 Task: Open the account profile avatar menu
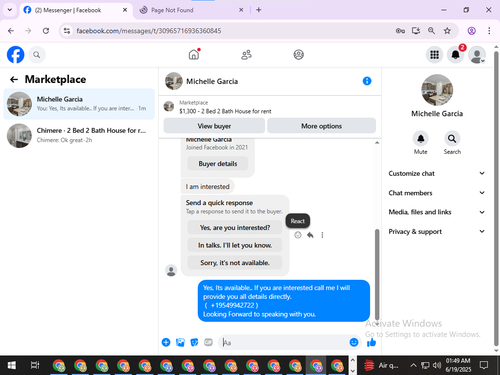[477, 55]
